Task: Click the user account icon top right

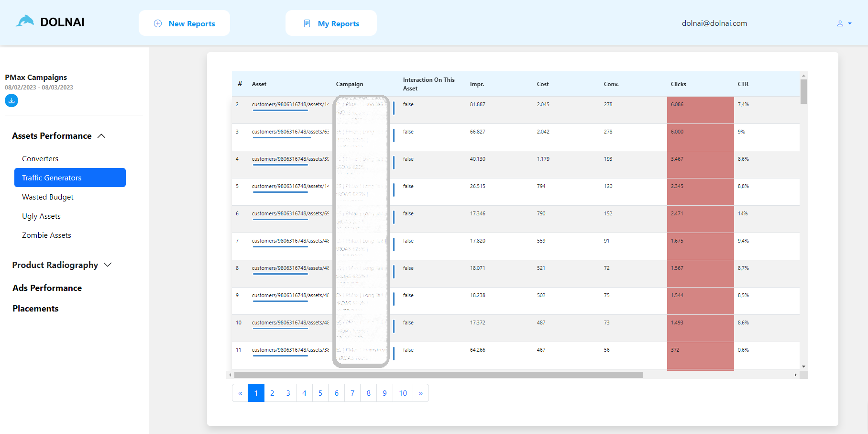Action: click(x=839, y=23)
